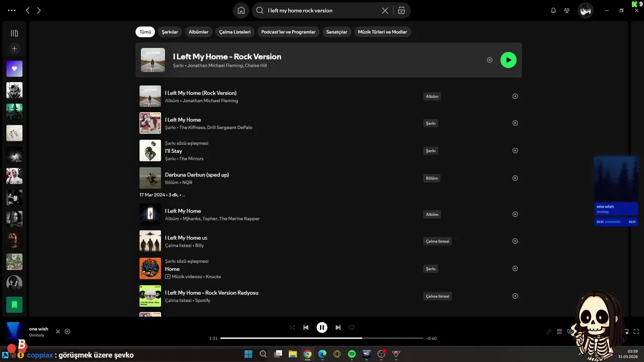Click the search input field
This screenshot has width=644, height=362.
(x=322, y=10)
